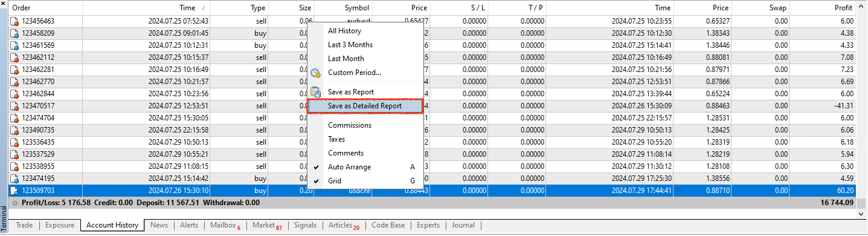Viewport: 868px width, 236px height.
Task: Sort by the T / P column header
Action: [518, 8]
